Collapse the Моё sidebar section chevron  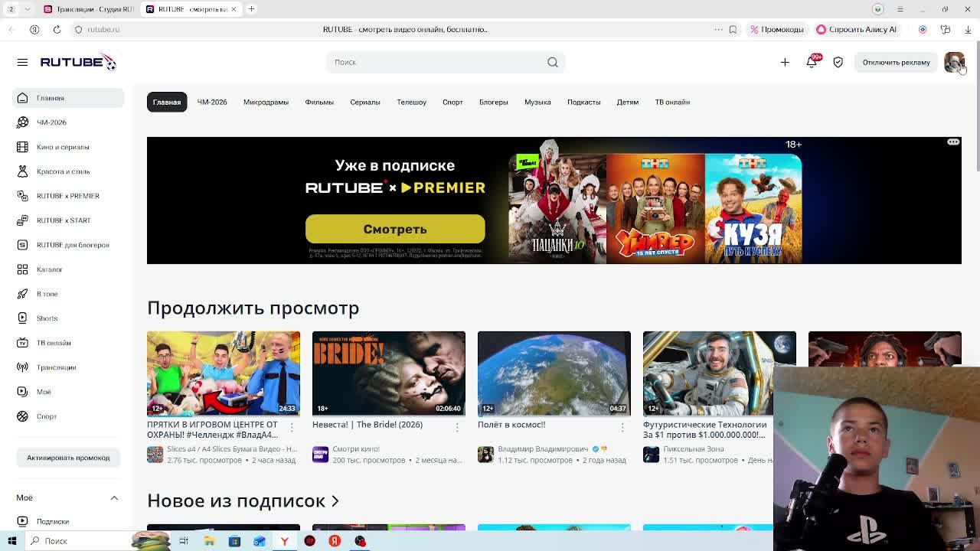coord(114,498)
